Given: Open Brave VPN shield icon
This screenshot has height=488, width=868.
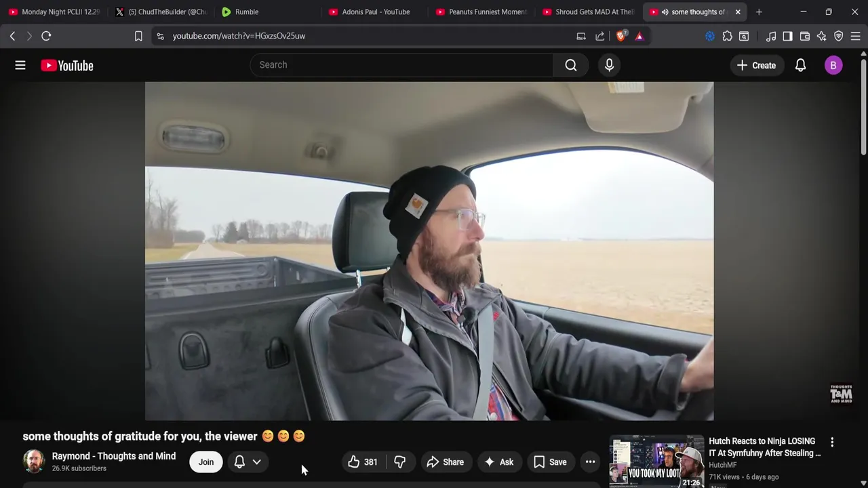Looking at the screenshot, I should (839, 36).
